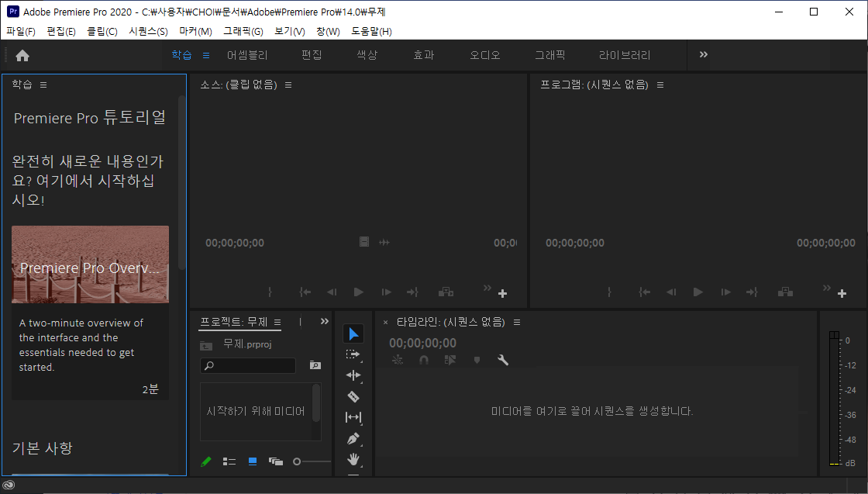Open the 편집(E) menu
This screenshot has width=868, height=494.
[x=61, y=32]
